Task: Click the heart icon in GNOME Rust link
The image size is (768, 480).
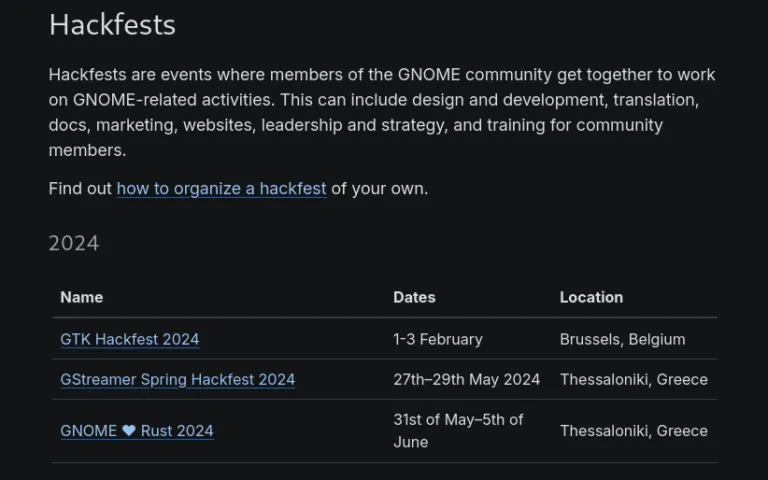Action: pos(129,431)
